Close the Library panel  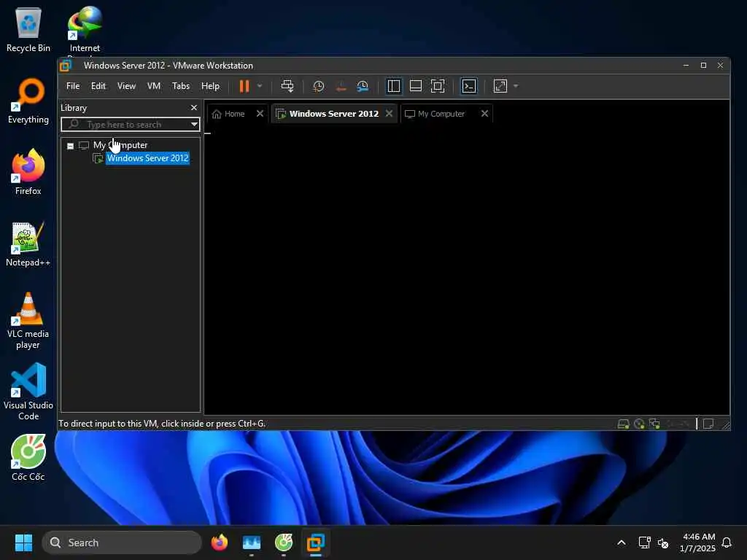[193, 108]
